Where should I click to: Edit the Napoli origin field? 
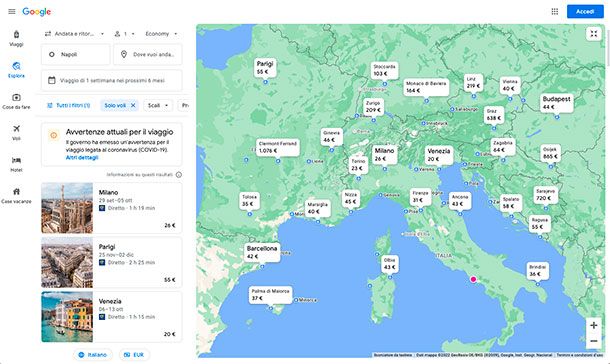tap(76, 54)
